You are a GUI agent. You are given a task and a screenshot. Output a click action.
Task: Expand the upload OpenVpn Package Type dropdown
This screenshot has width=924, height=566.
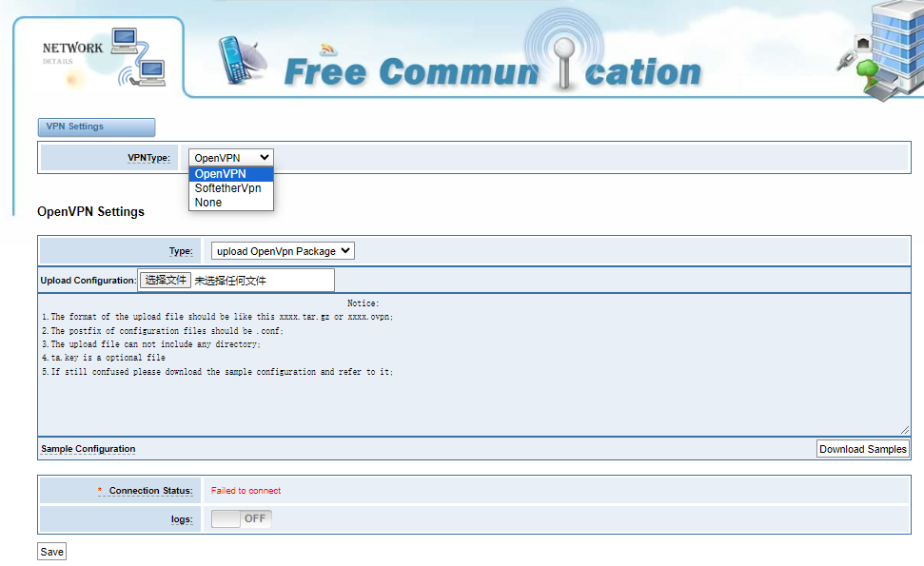click(x=283, y=251)
